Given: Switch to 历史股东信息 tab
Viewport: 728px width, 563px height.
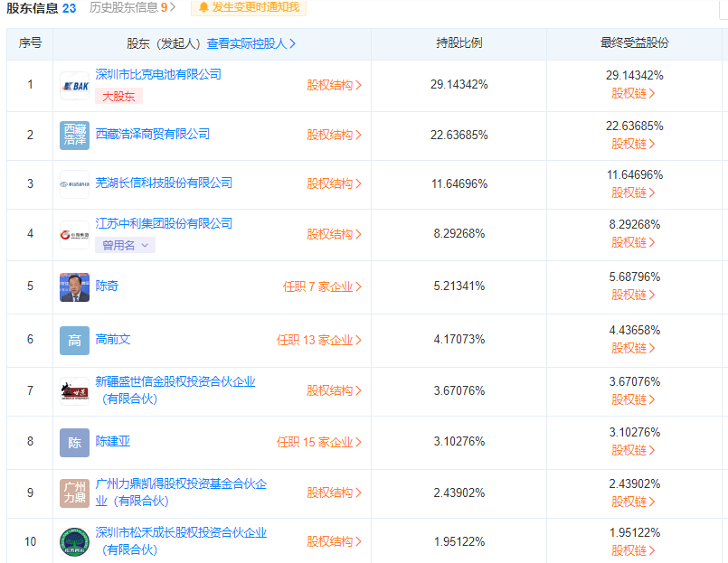Looking at the screenshot, I should (x=128, y=7).
